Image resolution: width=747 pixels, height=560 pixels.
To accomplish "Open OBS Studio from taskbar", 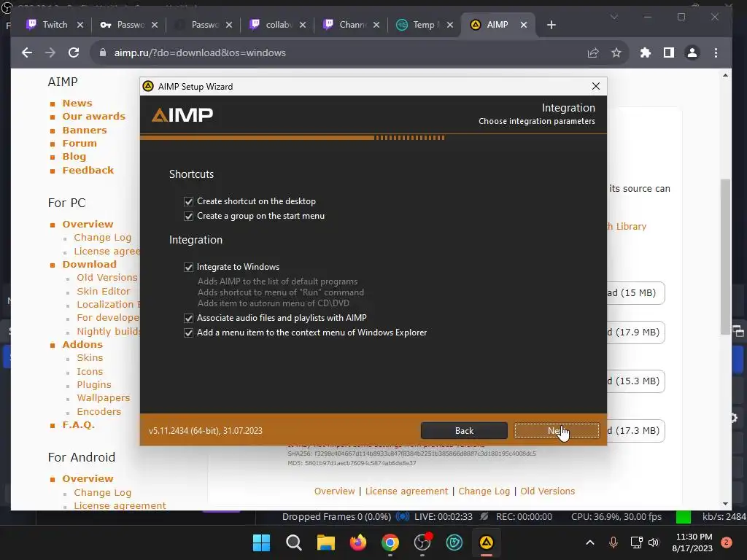I will tap(422, 542).
